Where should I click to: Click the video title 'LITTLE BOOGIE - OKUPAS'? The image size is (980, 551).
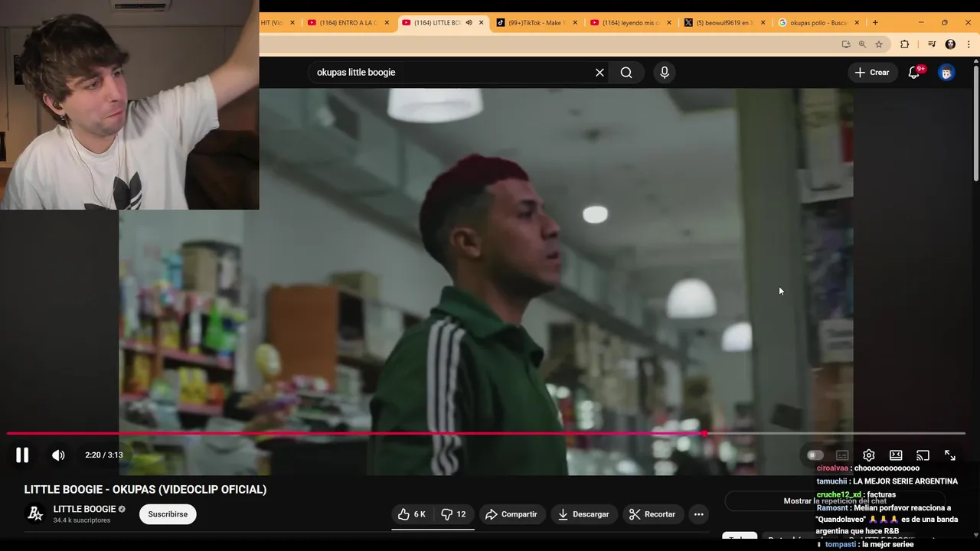tap(145, 490)
